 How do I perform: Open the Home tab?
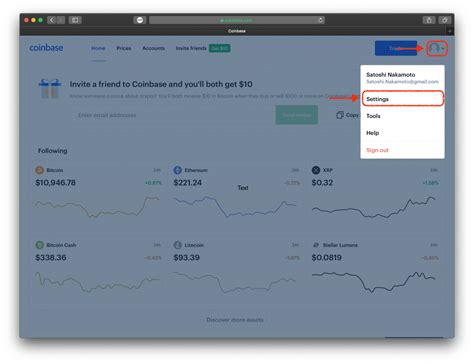coord(98,48)
